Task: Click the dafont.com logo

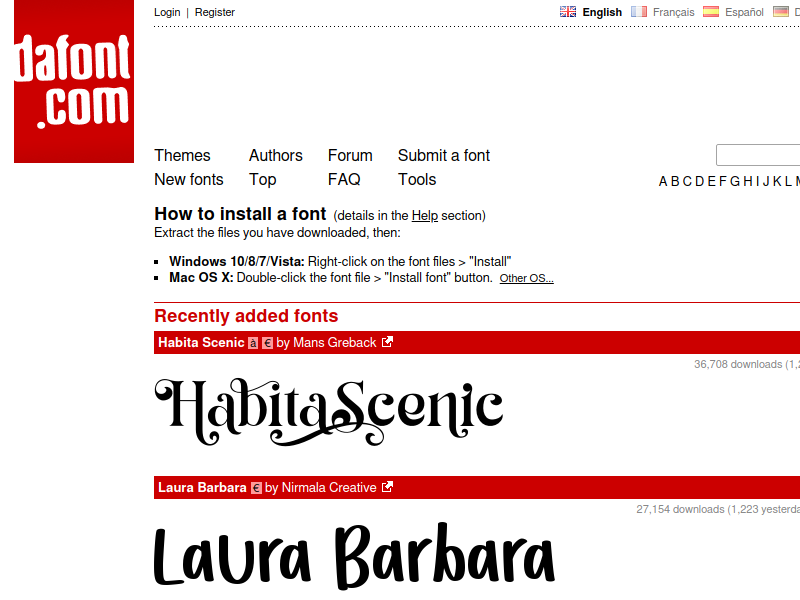Action: pos(74,82)
